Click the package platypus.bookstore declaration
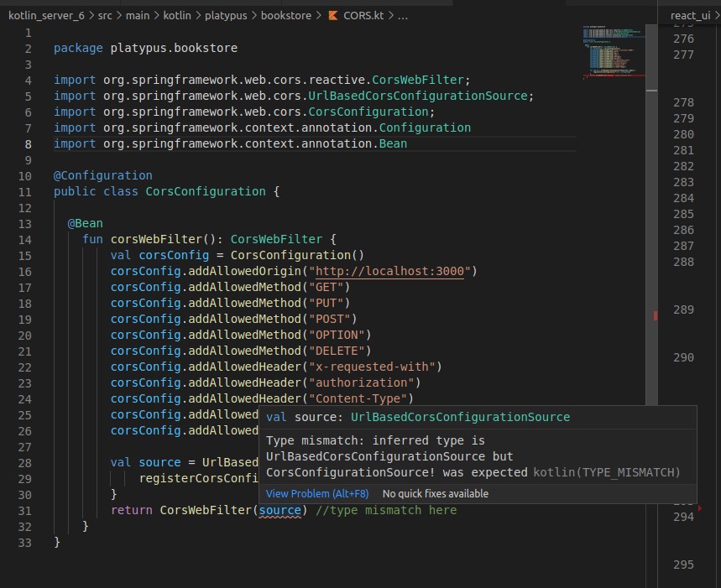The height and width of the screenshot is (588, 721). (x=145, y=48)
